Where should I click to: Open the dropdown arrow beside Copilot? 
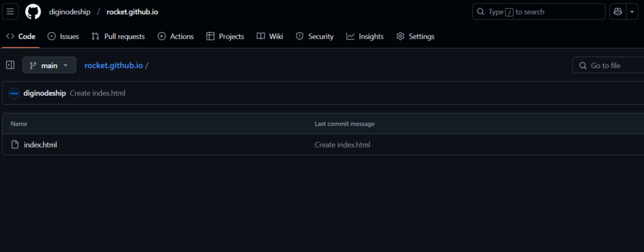(x=631, y=12)
